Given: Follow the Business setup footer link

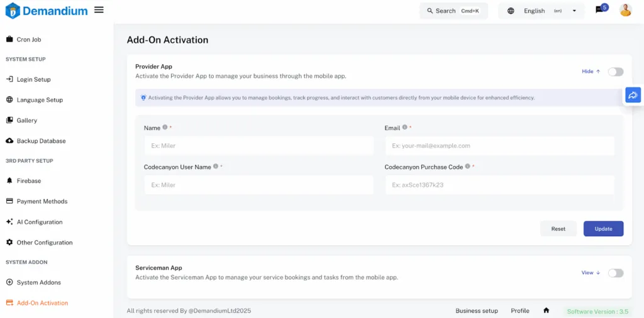Looking at the screenshot, I should pyautogui.click(x=477, y=310).
